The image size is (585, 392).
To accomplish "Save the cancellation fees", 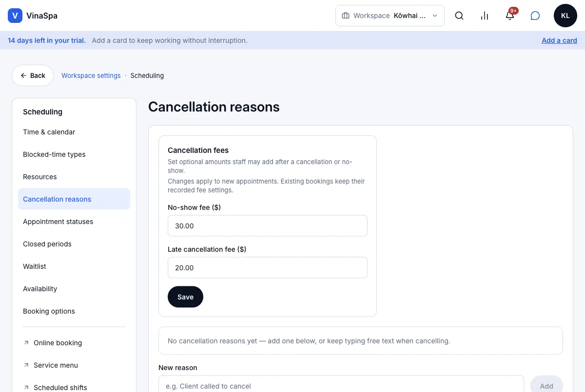I will coord(185,297).
